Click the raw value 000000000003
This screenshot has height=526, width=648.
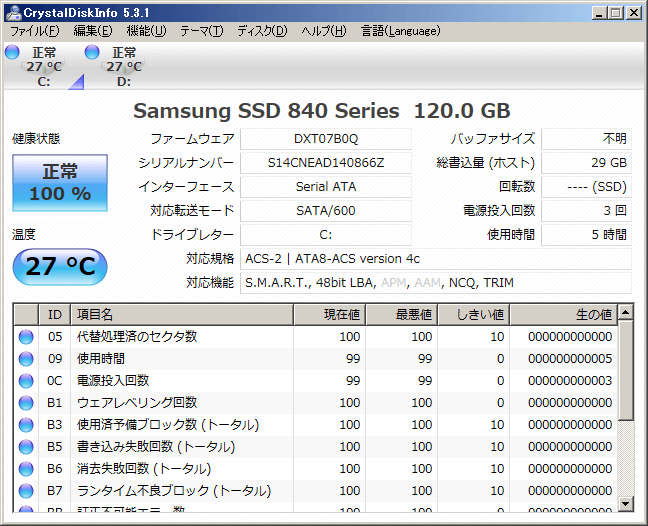tap(570, 381)
